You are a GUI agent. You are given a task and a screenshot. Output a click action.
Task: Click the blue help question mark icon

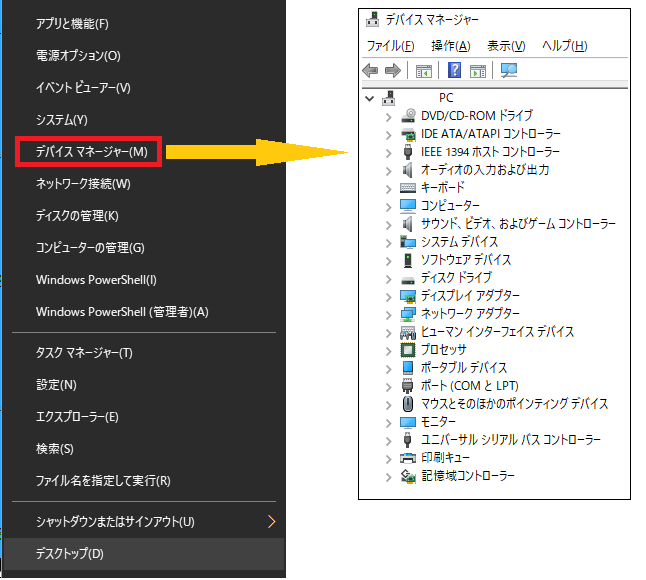point(454,70)
